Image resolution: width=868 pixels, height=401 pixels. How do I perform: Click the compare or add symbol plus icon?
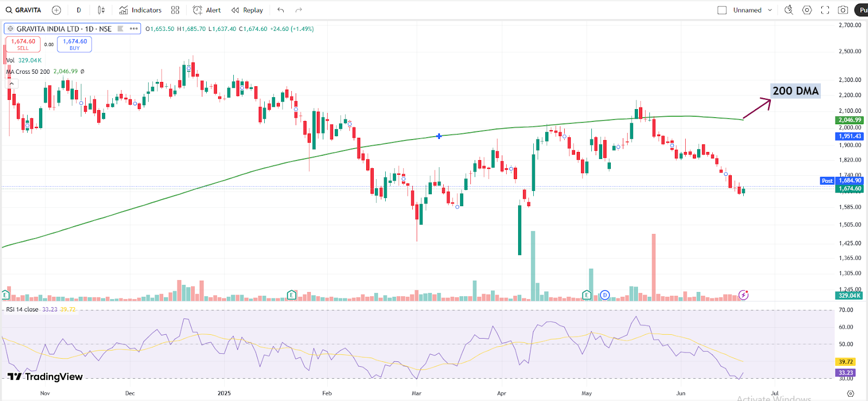pos(56,10)
